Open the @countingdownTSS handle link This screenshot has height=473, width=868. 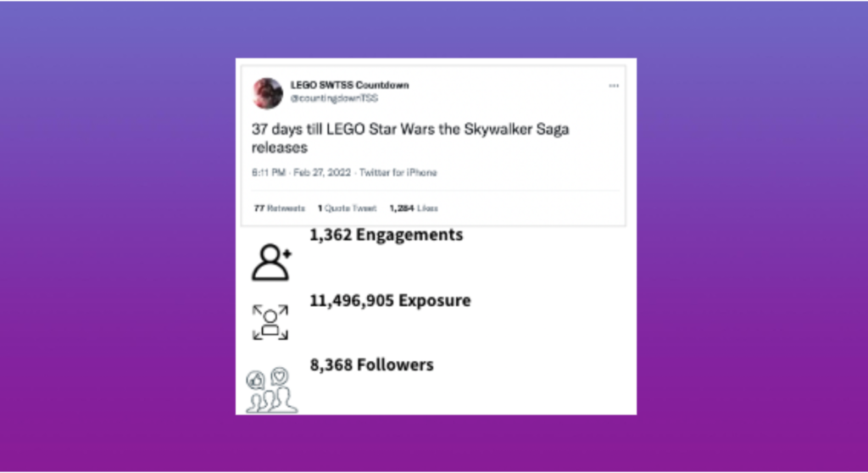pos(334,98)
